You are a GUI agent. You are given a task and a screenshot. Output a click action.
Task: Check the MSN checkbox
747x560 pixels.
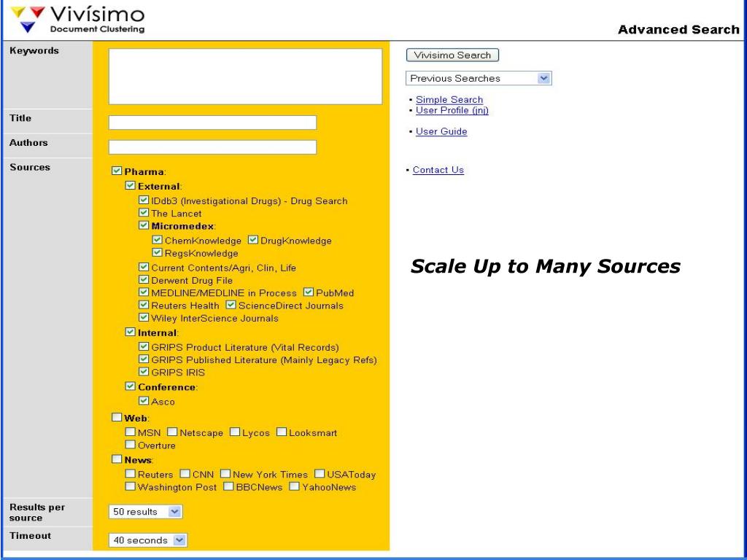pyautogui.click(x=130, y=432)
